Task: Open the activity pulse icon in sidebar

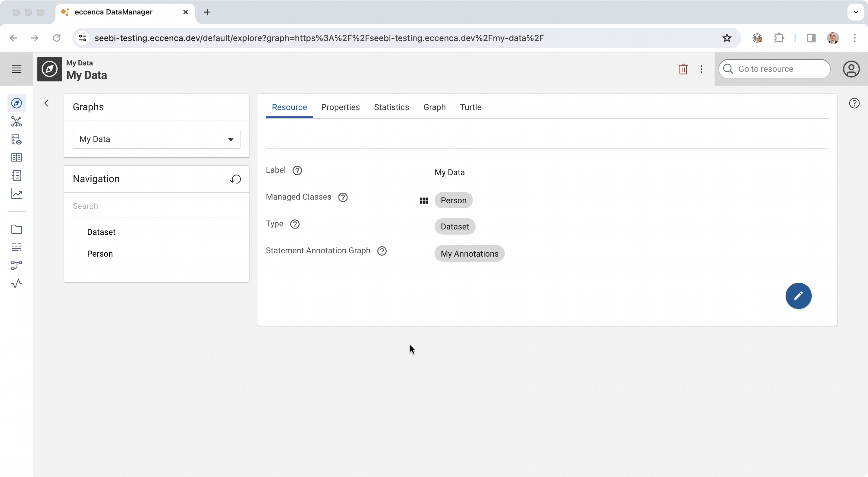Action: click(16, 283)
